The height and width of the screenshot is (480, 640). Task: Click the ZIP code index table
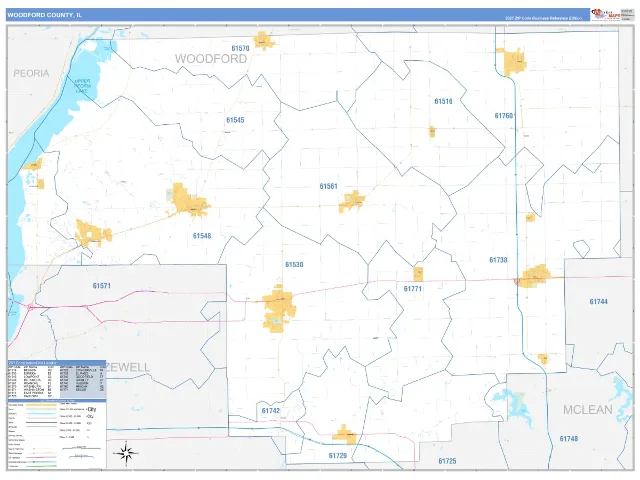click(57, 380)
